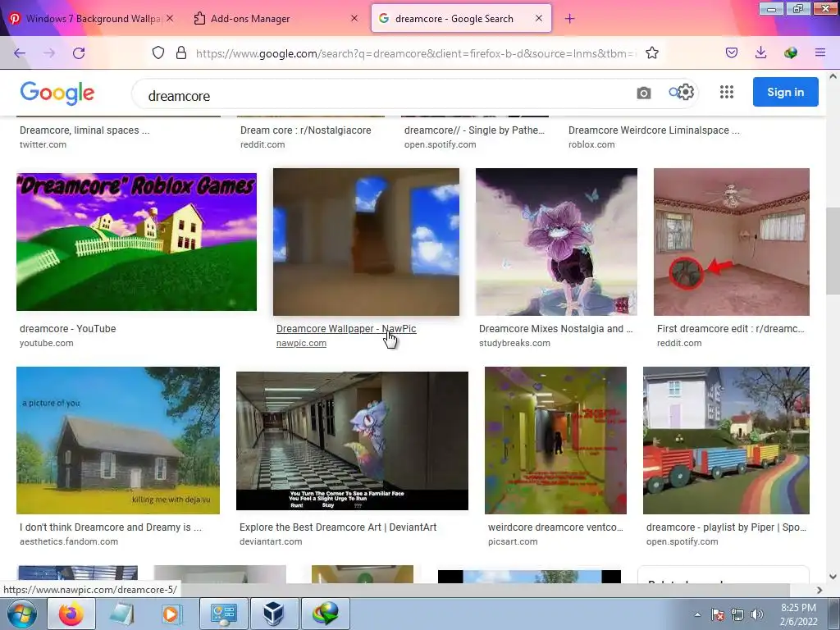Click the Sign in button
The width and height of the screenshot is (840, 630).
(x=785, y=92)
